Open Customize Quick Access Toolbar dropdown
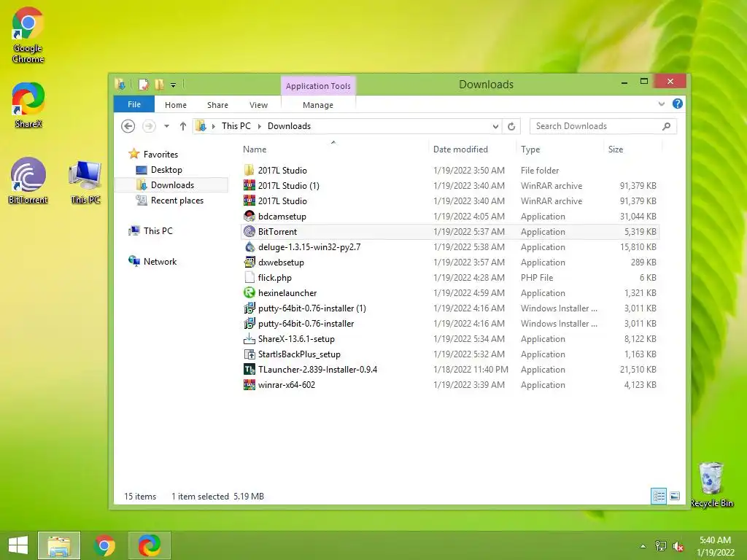This screenshot has width=747, height=560. (x=174, y=85)
